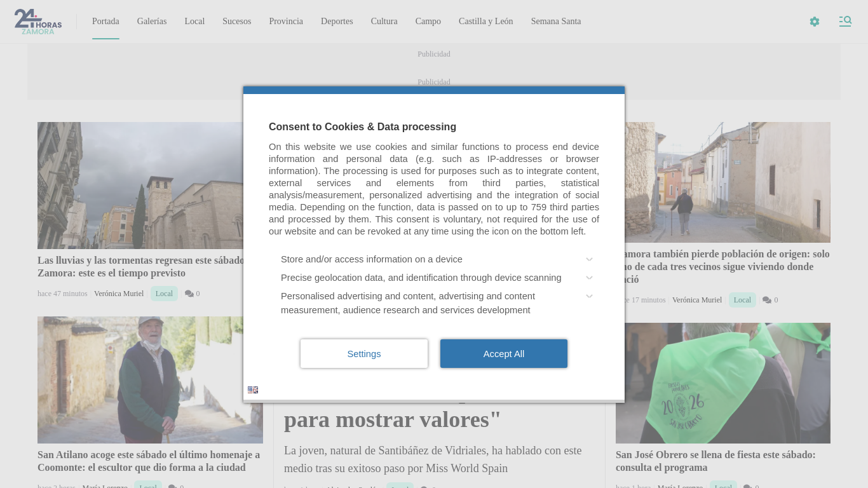Screen dimensions: 868x488
Task: Click the Settings button in cookie dialog
Action: click(364, 353)
